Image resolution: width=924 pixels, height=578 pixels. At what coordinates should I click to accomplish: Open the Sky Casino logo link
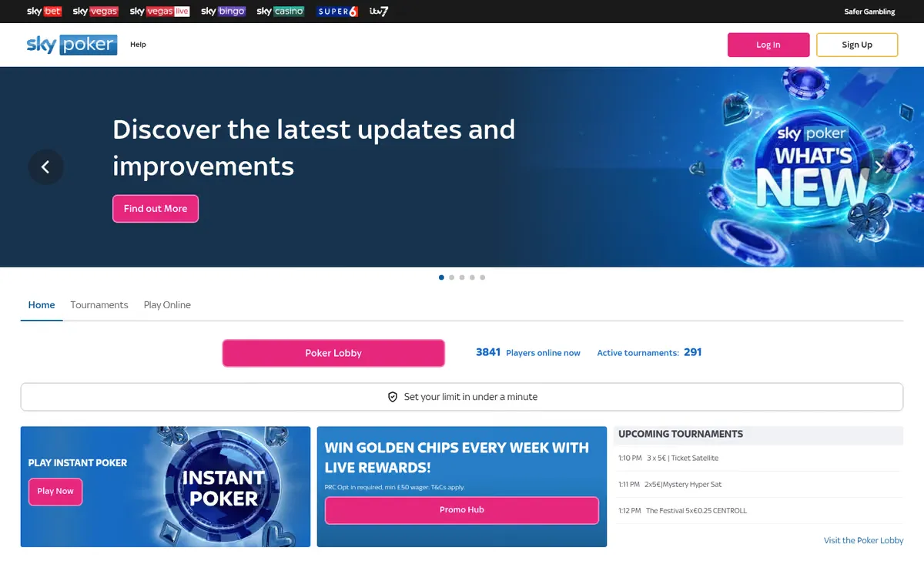click(280, 12)
